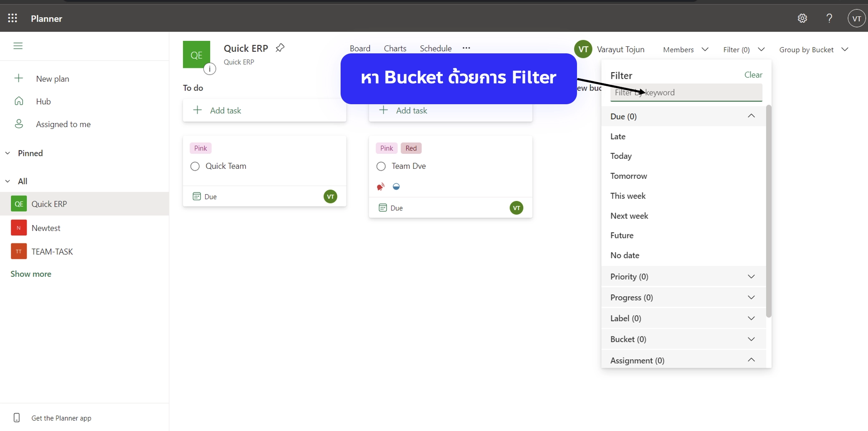
Task: Filter tasks due This week
Action: tap(627, 196)
